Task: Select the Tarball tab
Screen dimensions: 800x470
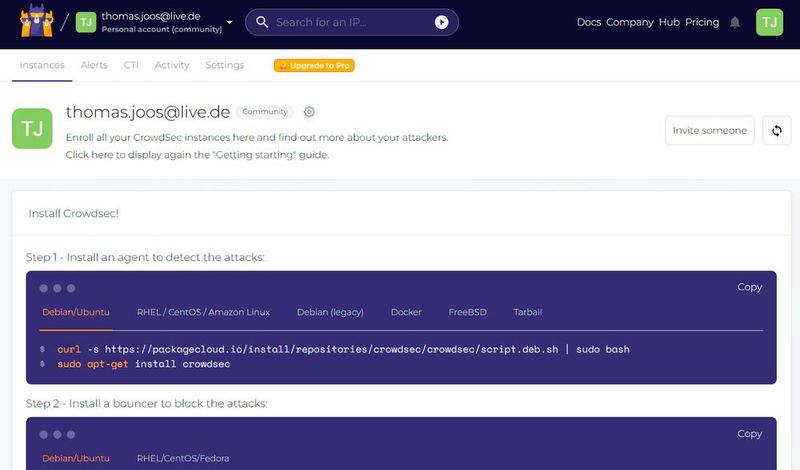Action: click(x=528, y=312)
